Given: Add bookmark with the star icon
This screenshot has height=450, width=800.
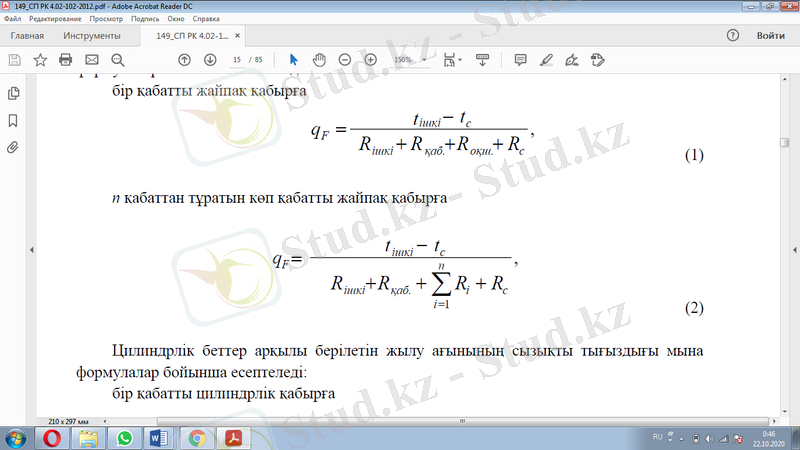Looking at the screenshot, I should (40, 60).
